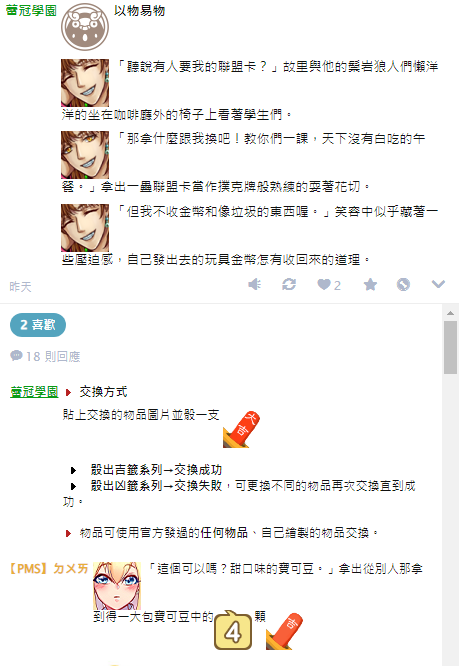This screenshot has height=666, width=459.
Task: Click the blonde girl avatar image
Action: click(117, 586)
